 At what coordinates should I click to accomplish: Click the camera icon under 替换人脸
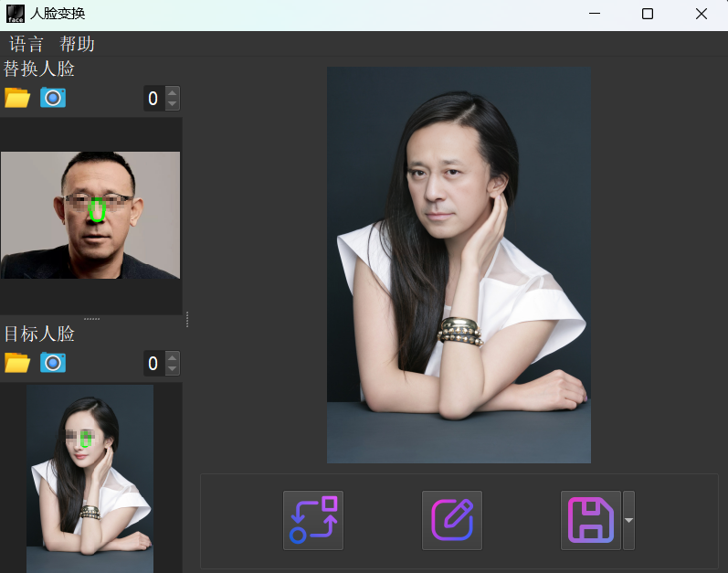[53, 98]
